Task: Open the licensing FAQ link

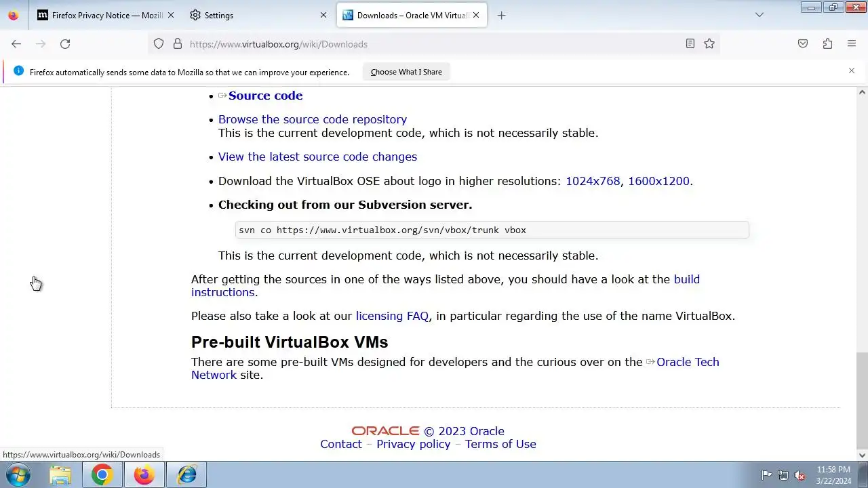Action: pyautogui.click(x=392, y=316)
